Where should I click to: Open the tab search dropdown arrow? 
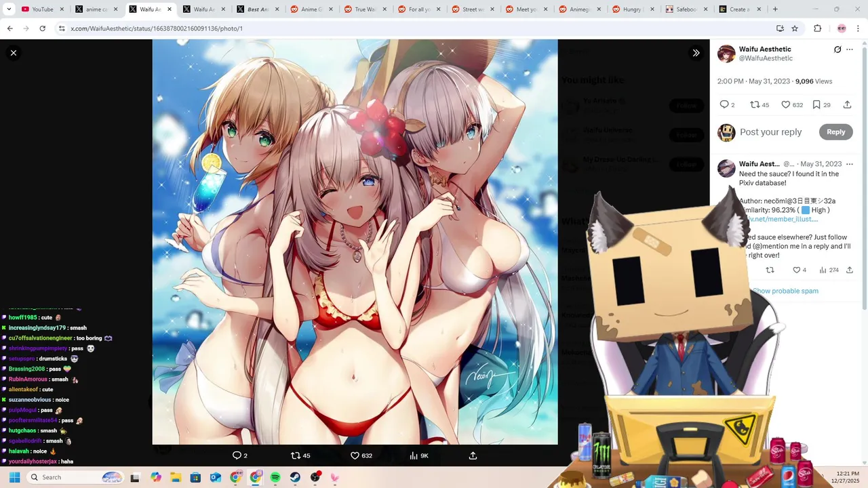coord(9,9)
